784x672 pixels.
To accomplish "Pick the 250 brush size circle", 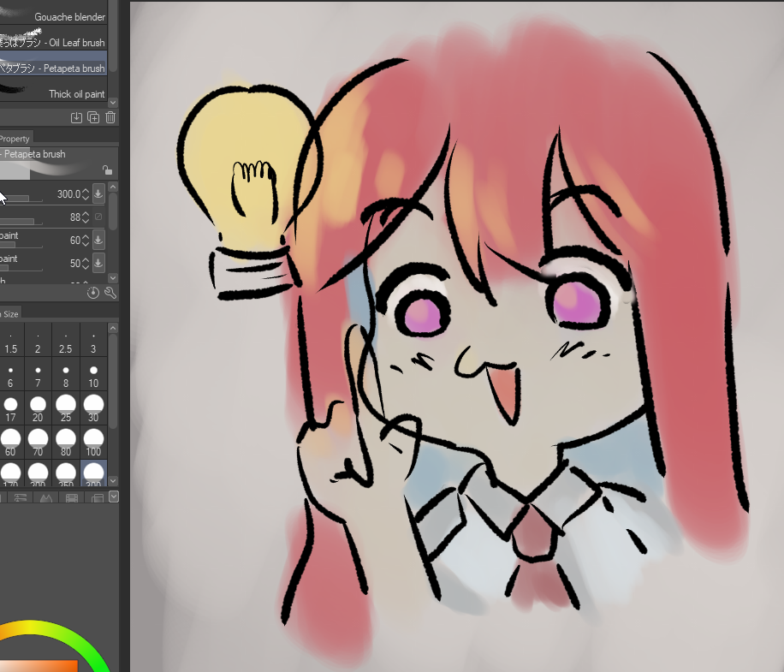I will pos(66,473).
